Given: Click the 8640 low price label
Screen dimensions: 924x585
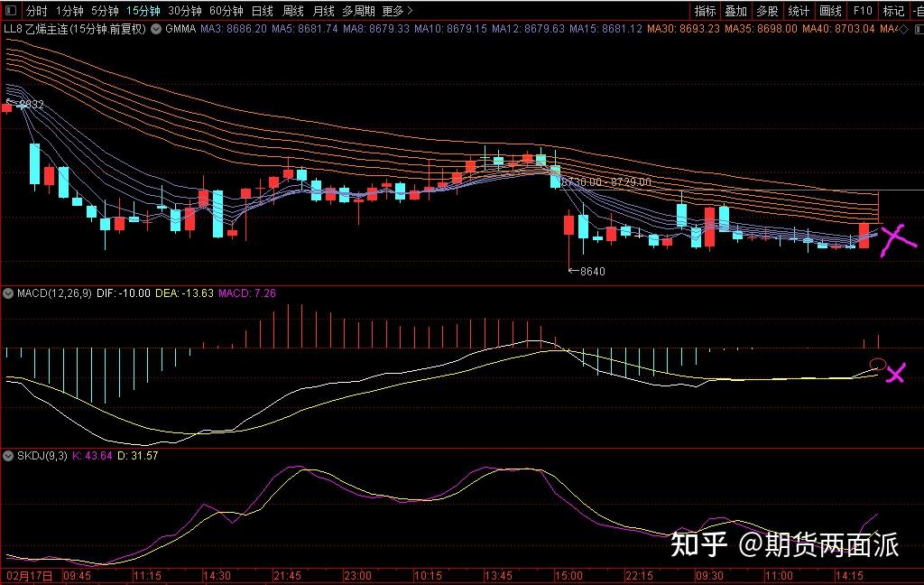Looking at the screenshot, I should (593, 271).
